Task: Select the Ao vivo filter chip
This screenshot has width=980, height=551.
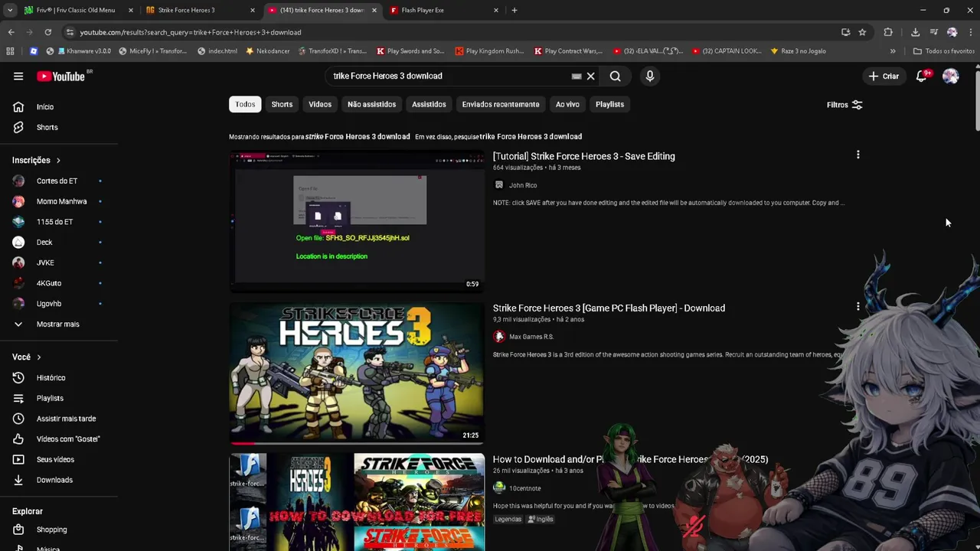Action: point(567,104)
